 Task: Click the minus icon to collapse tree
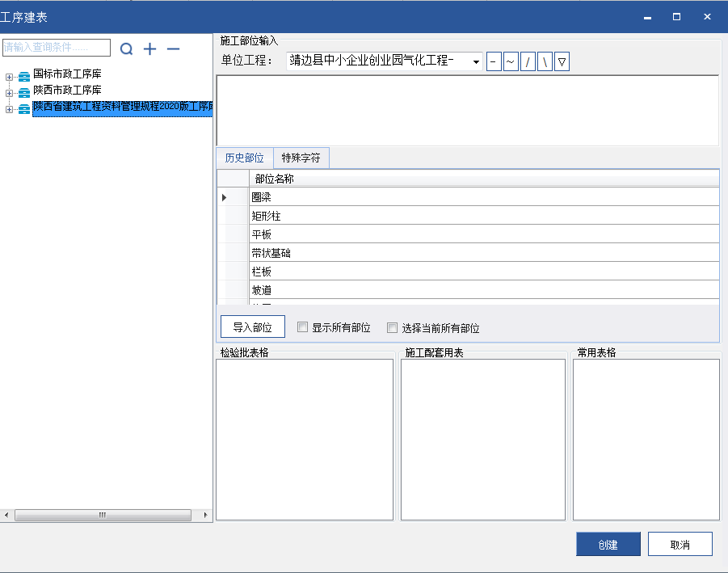173,49
